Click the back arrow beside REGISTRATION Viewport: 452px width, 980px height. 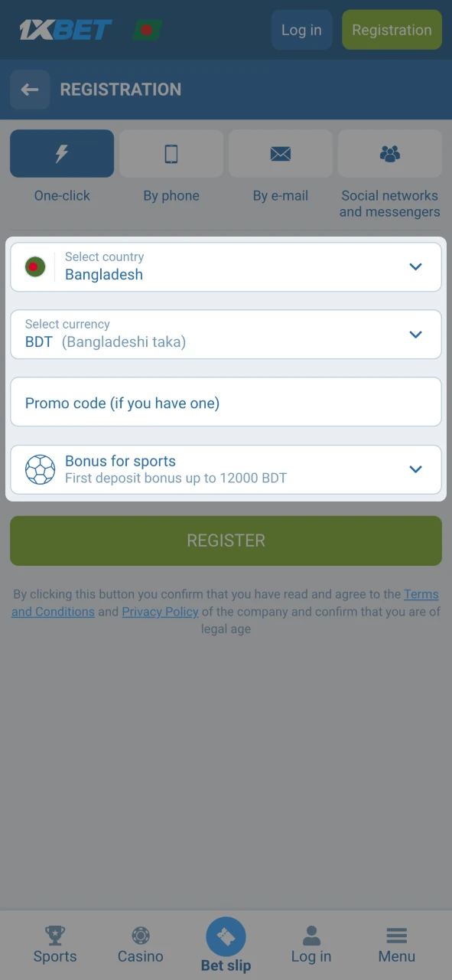tap(30, 89)
